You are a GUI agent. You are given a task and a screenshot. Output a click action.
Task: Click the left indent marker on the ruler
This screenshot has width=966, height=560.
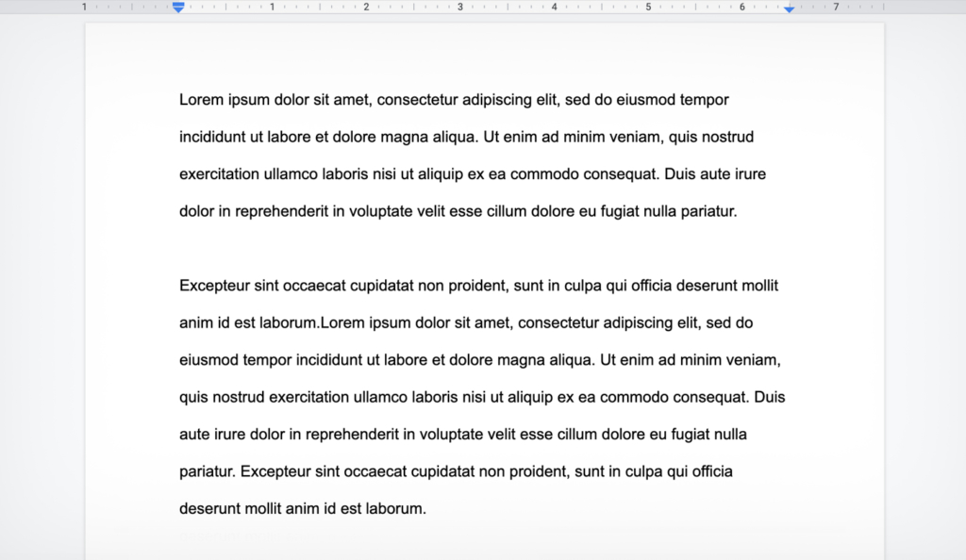pos(178,11)
